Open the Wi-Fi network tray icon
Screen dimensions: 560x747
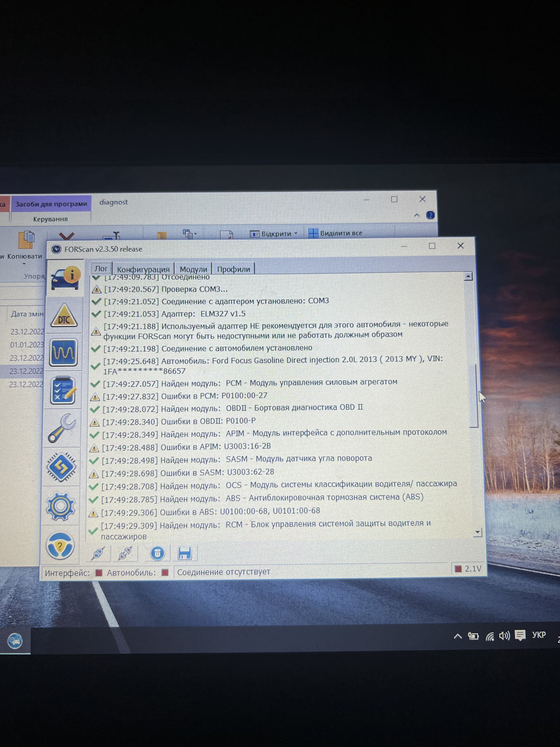pyautogui.click(x=489, y=636)
